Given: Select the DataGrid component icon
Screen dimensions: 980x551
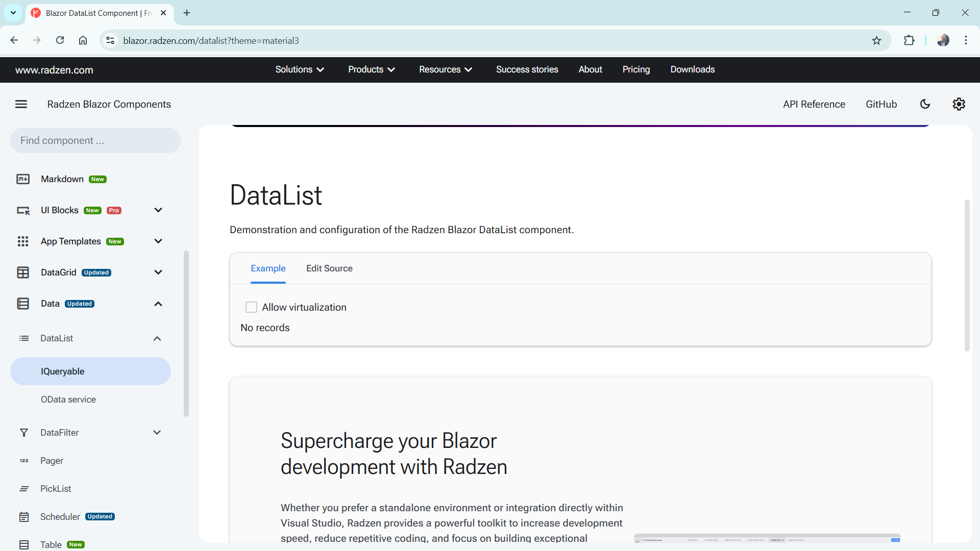Looking at the screenshot, I should tap(23, 272).
